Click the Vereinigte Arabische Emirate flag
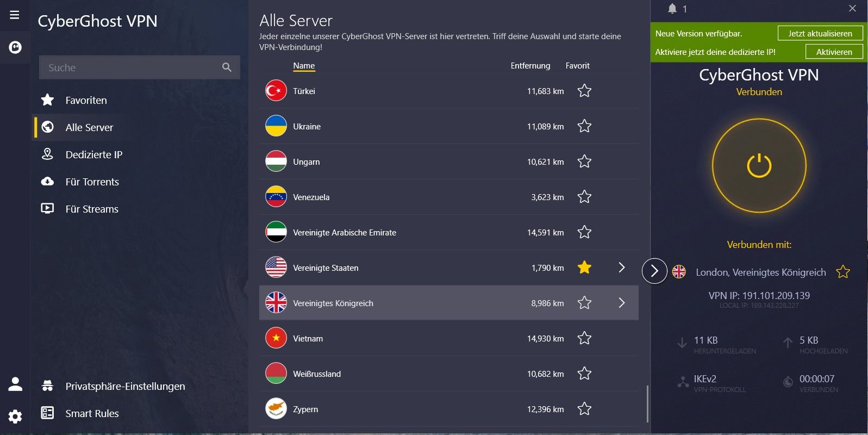 click(x=276, y=232)
